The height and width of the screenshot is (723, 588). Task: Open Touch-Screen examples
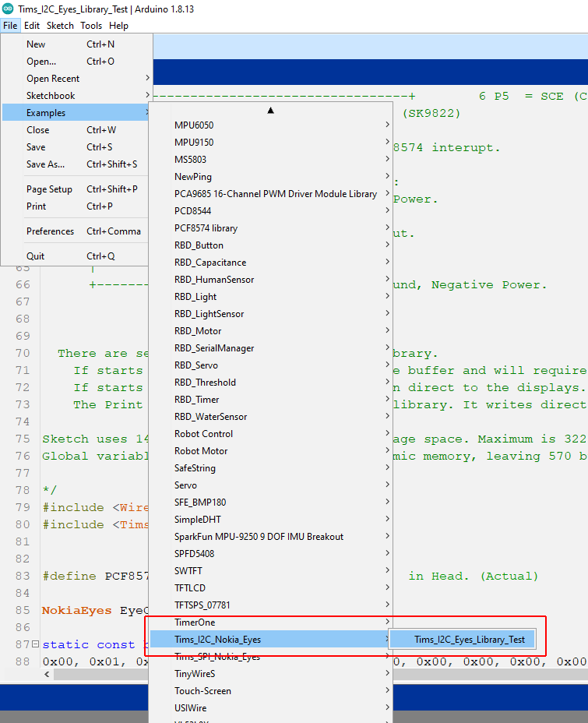[x=270, y=691]
